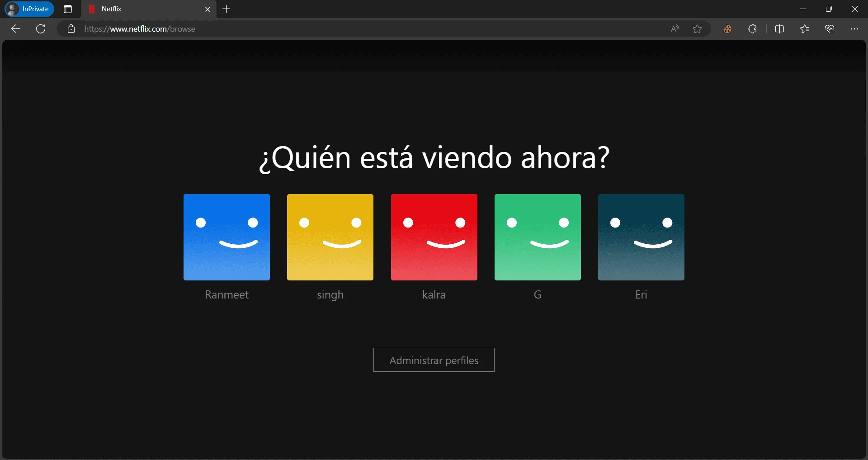Screen dimensions: 868x460
Task: Click the ¿Quién está viendo ahora? heading
Action: click(x=434, y=158)
